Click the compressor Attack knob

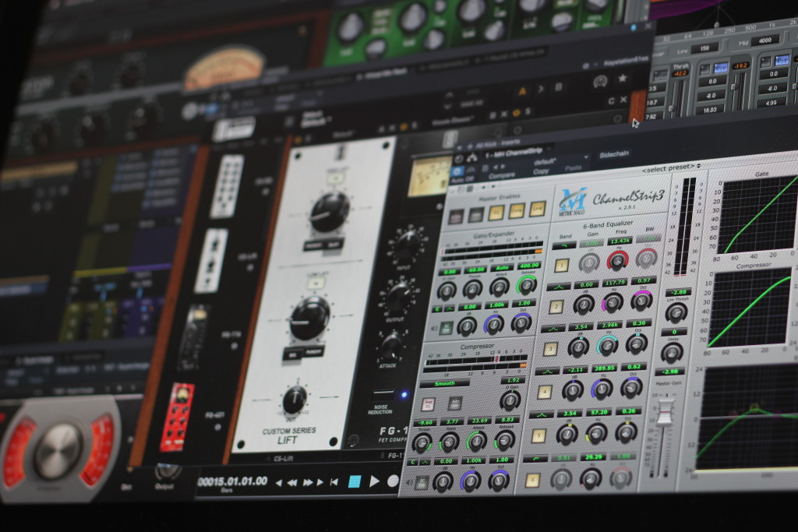click(476, 442)
